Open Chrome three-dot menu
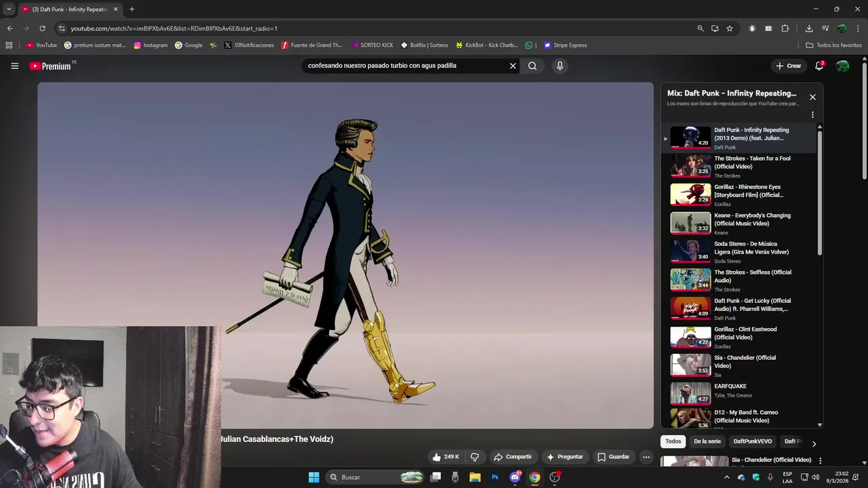This screenshot has height=488, width=868. click(x=859, y=28)
